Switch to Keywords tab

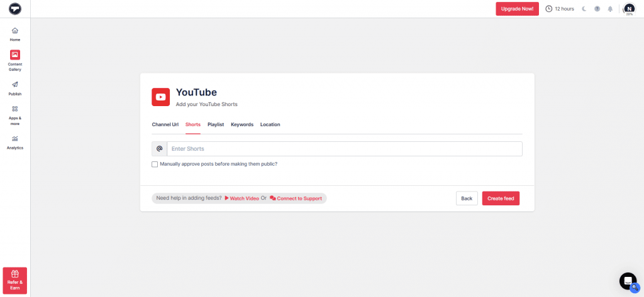pyautogui.click(x=242, y=124)
